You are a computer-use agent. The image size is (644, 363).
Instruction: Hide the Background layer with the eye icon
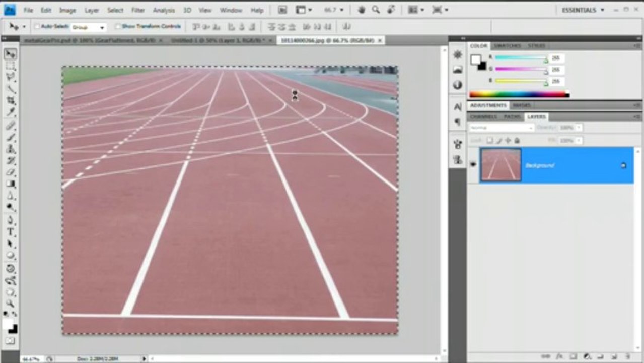(x=473, y=165)
